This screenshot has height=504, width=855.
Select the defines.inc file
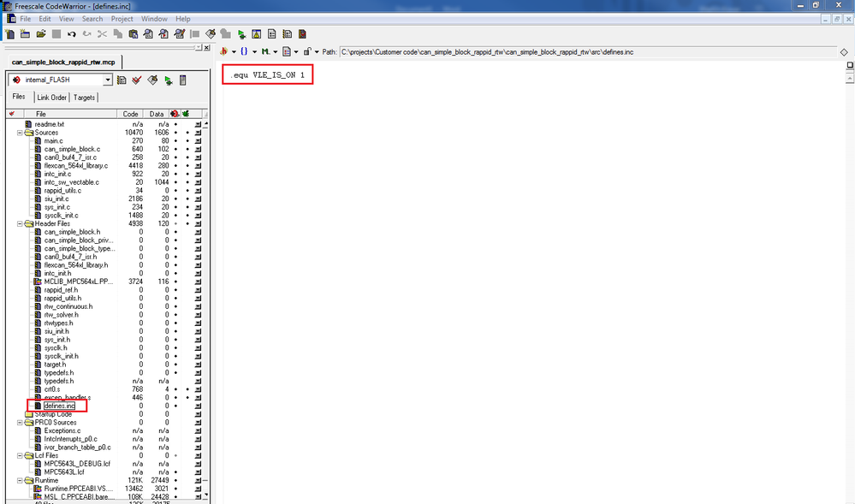pos(59,406)
